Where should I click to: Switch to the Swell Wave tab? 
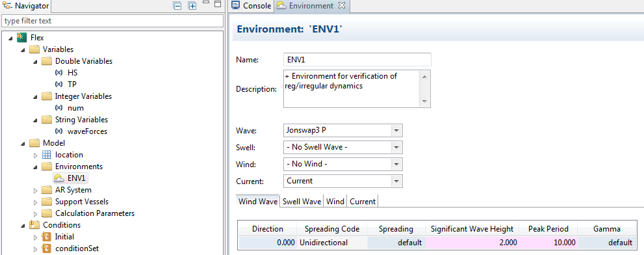[x=302, y=202]
